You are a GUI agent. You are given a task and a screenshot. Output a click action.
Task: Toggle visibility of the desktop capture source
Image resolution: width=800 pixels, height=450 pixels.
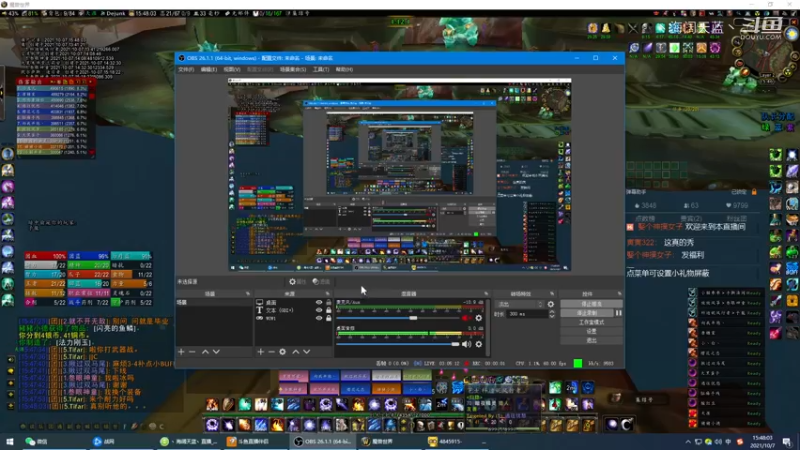coord(319,303)
